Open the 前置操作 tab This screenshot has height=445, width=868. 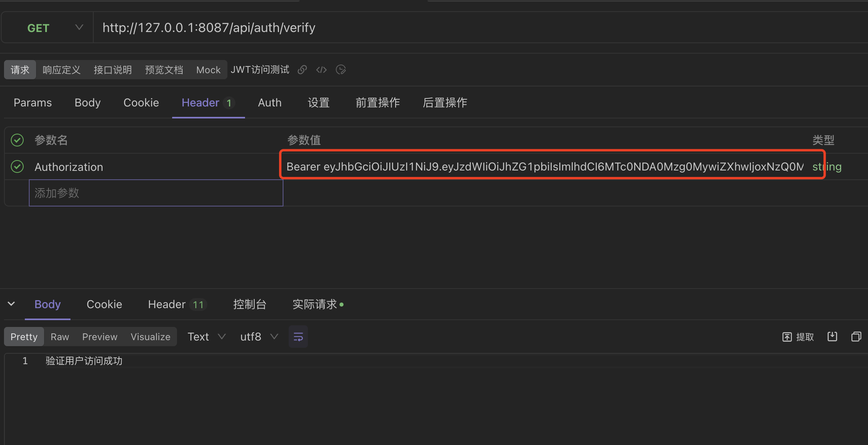coord(378,103)
